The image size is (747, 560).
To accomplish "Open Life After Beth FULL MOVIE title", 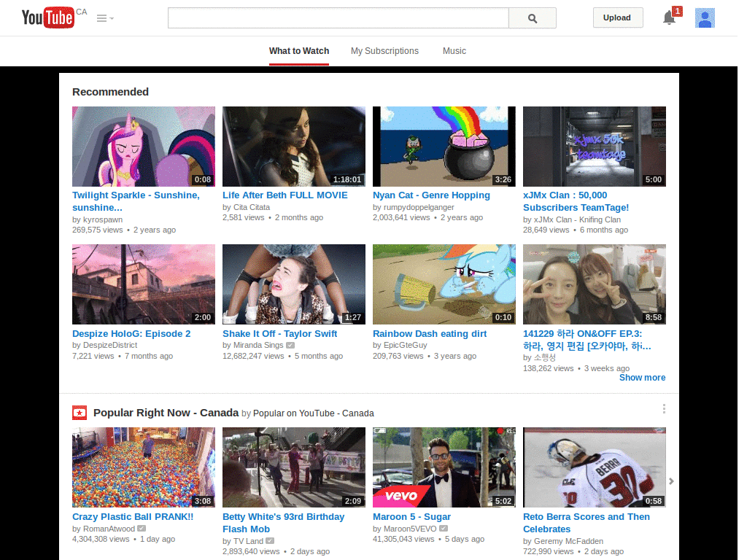I will coord(285,195).
